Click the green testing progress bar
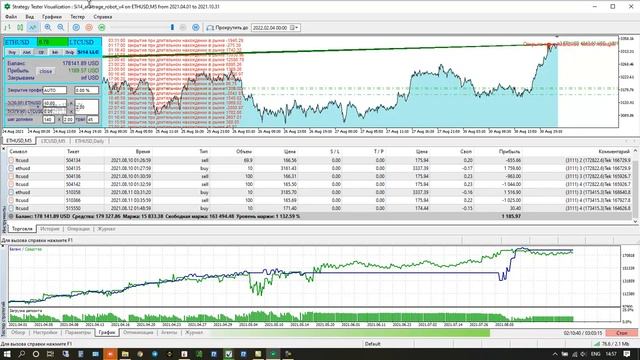Image resolution: width=640 pixels, height=360 pixels. coord(350,333)
